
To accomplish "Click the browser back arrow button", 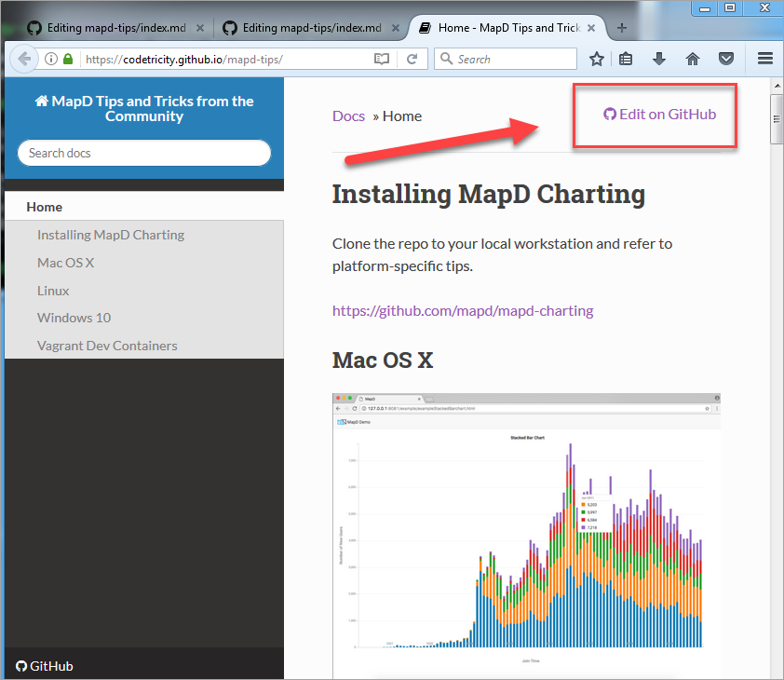I will (23, 59).
